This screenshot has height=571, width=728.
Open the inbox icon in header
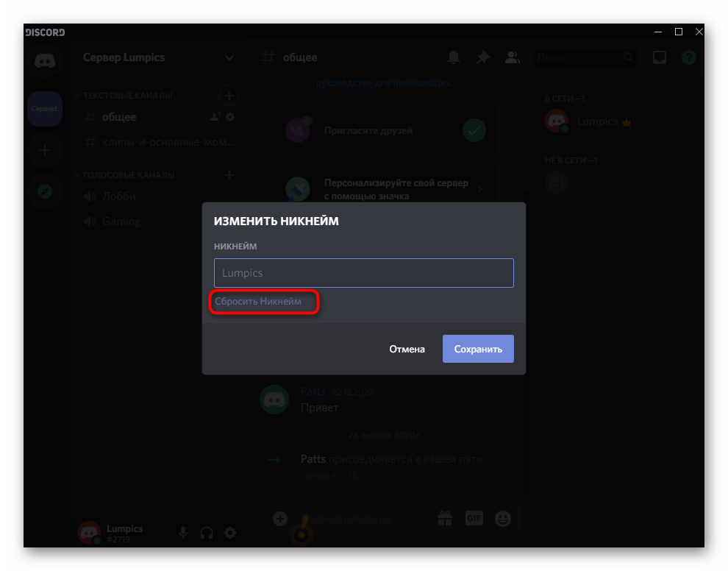[660, 57]
